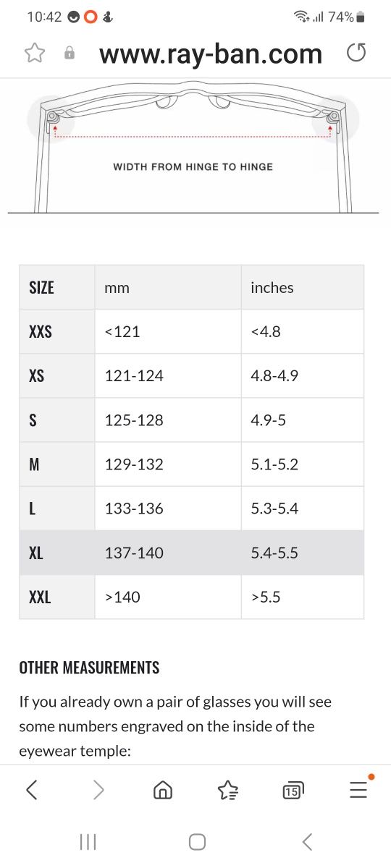Tap the M size 129-132 cell
The height and width of the screenshot is (868, 391).
click(x=167, y=464)
